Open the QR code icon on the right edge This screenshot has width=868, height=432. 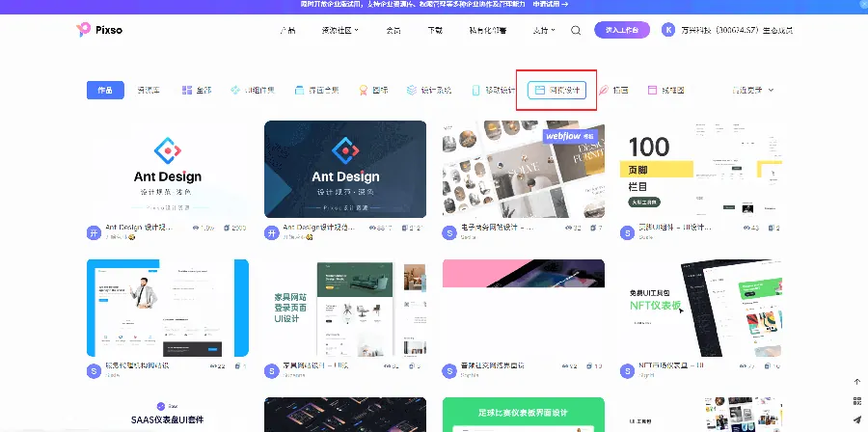pyautogui.click(x=857, y=400)
